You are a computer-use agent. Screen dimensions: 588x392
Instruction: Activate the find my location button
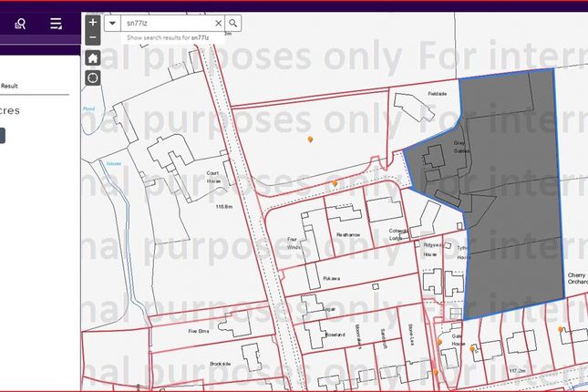point(93,77)
